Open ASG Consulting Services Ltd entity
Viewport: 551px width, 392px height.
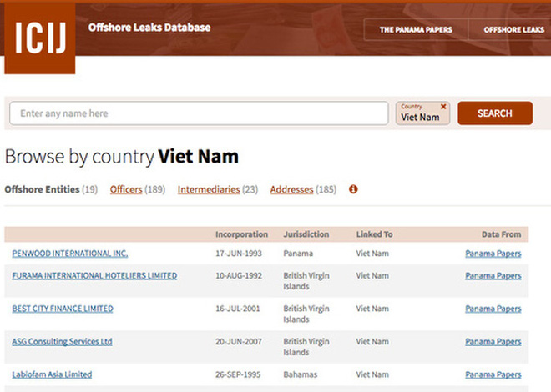62,341
